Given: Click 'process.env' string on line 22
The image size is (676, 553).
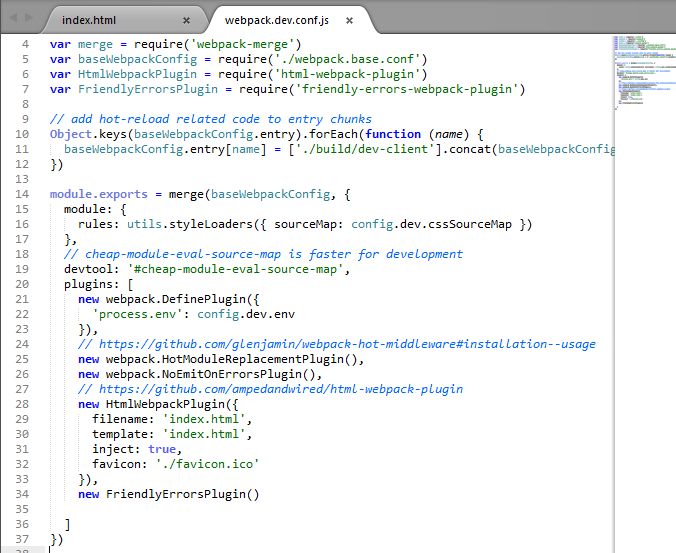Looking at the screenshot, I should [x=137, y=314].
